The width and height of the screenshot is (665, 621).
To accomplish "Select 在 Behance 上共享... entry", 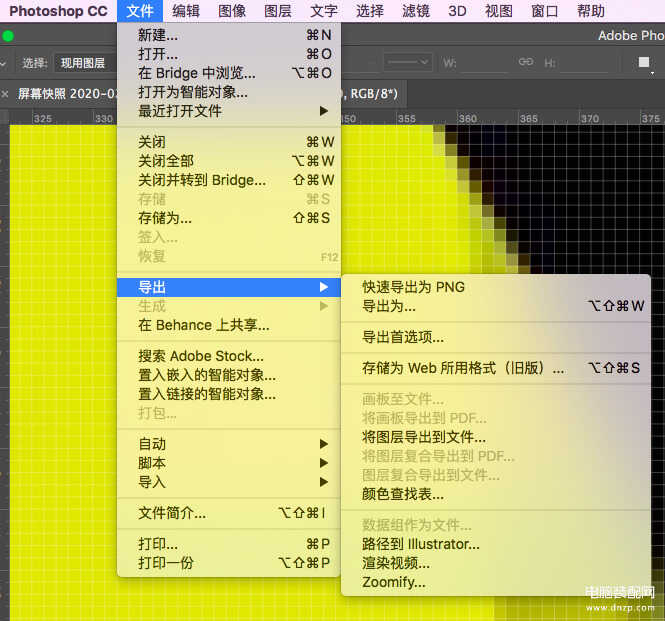I will coord(229,325).
